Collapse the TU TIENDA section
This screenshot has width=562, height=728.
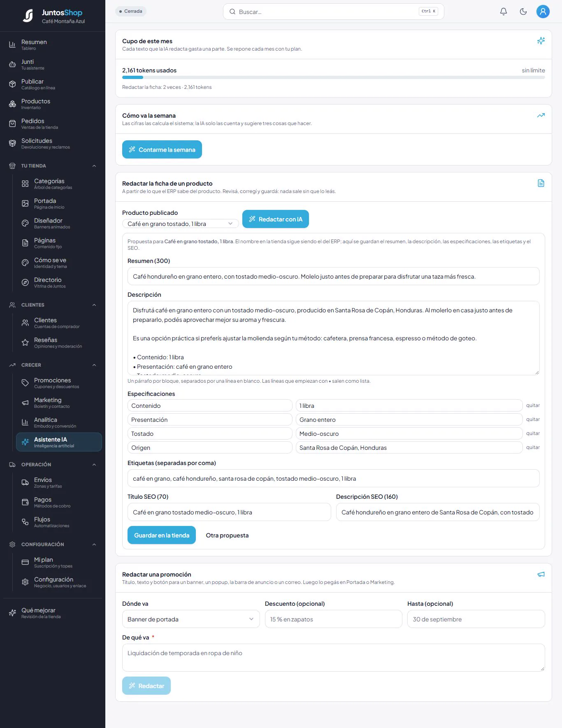[x=94, y=166]
